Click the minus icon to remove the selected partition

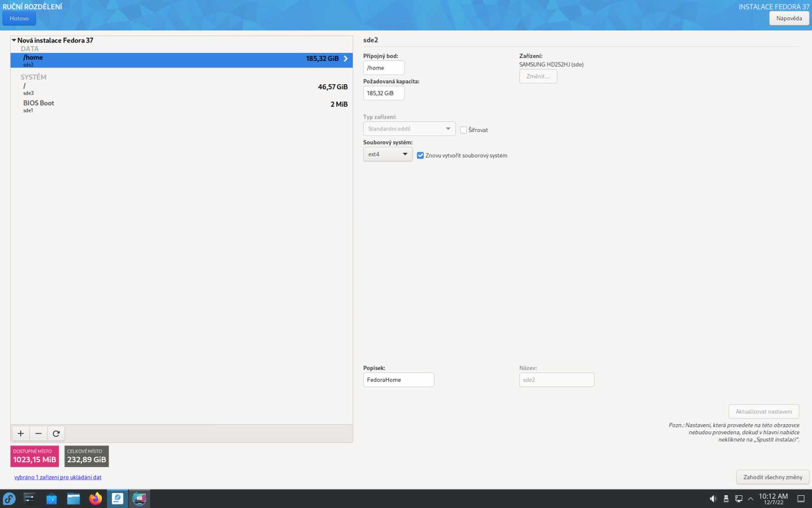(x=39, y=433)
